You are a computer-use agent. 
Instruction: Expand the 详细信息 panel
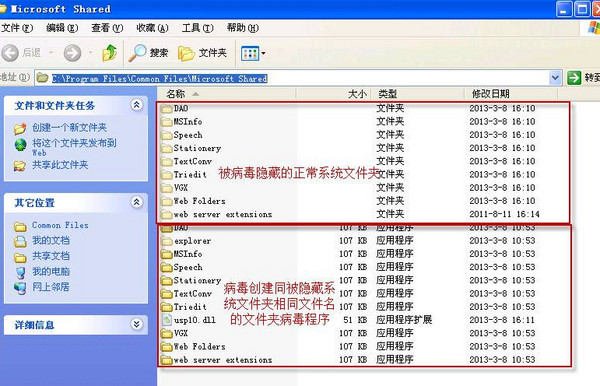(137, 324)
